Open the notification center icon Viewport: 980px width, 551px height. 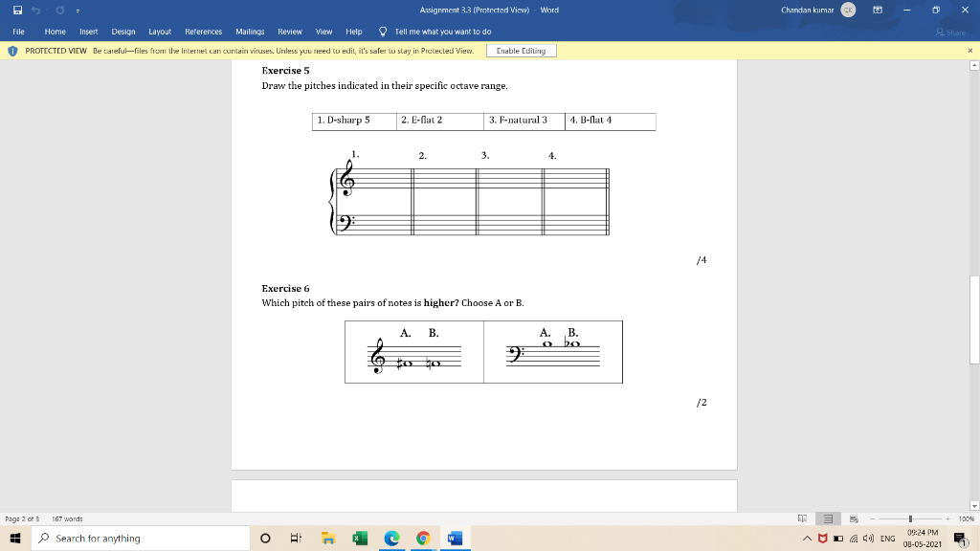(961, 538)
